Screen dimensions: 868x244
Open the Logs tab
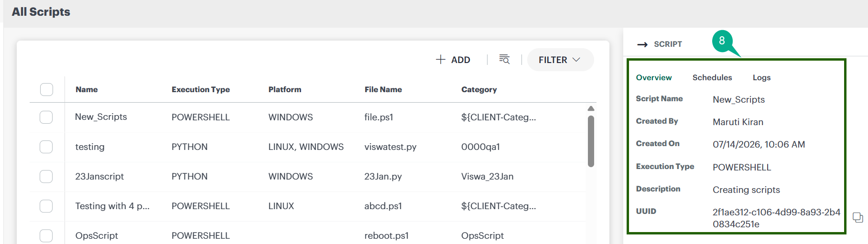[761, 77]
